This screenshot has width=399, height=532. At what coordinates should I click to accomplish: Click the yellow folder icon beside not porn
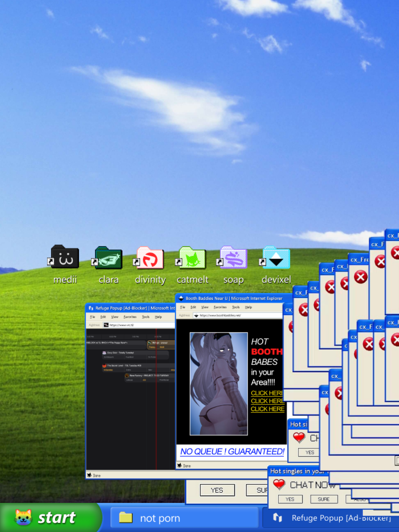(x=126, y=517)
